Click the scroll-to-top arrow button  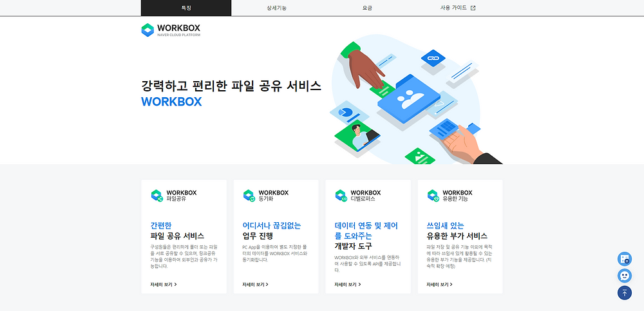(625, 292)
